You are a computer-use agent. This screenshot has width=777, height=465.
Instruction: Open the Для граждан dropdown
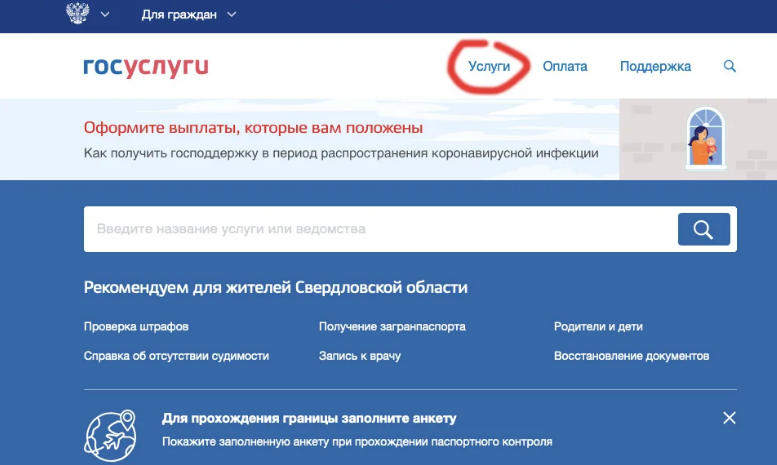coord(188,15)
